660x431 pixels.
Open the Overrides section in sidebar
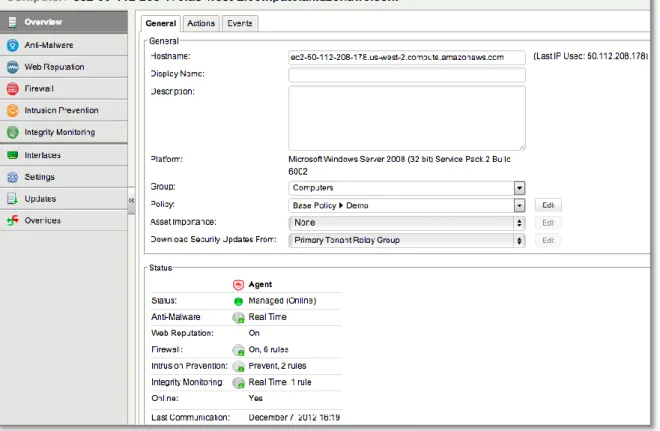pos(64,220)
